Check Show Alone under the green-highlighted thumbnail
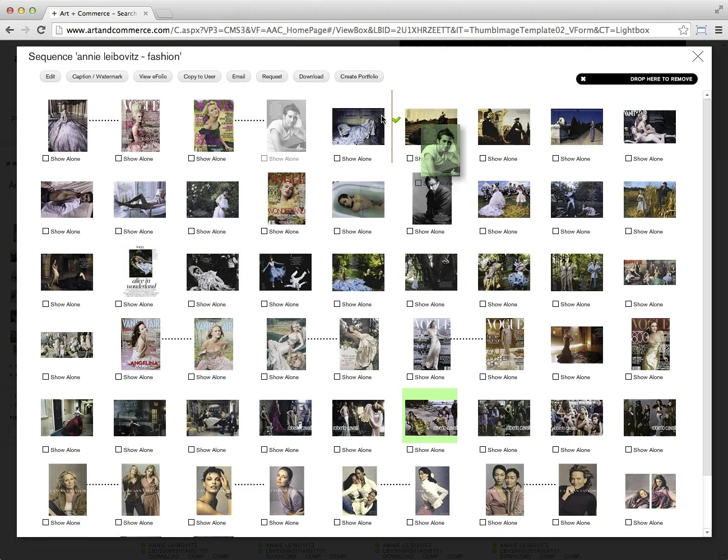This screenshot has height=560, width=728. (410, 450)
